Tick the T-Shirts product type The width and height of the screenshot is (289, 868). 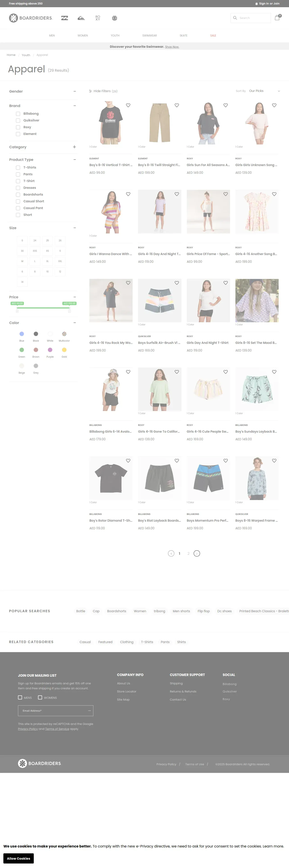18,167
